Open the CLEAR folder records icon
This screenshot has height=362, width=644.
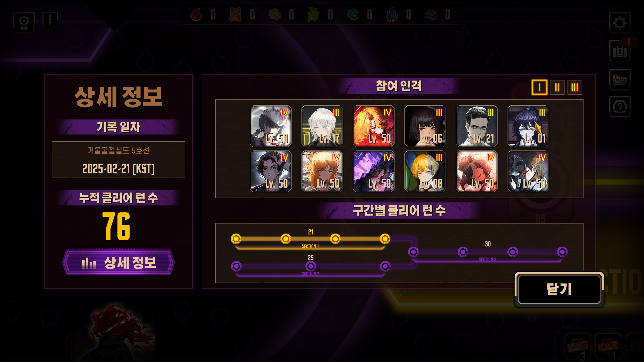click(620, 79)
